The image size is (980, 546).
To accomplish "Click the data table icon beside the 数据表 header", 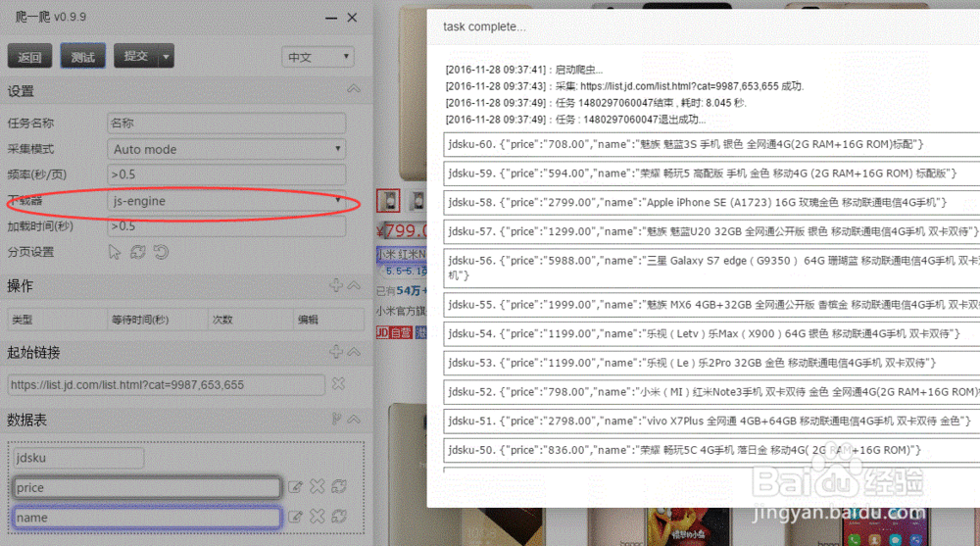I will 336,419.
